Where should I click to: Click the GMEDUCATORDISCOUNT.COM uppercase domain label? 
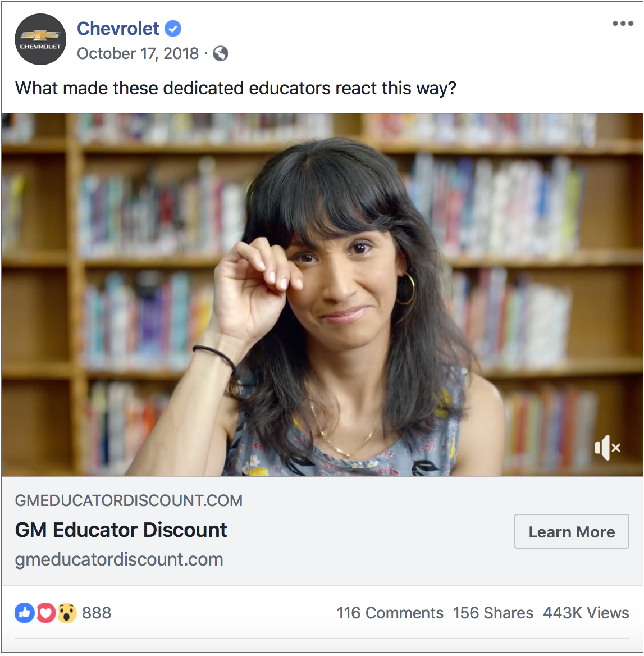pos(129,500)
